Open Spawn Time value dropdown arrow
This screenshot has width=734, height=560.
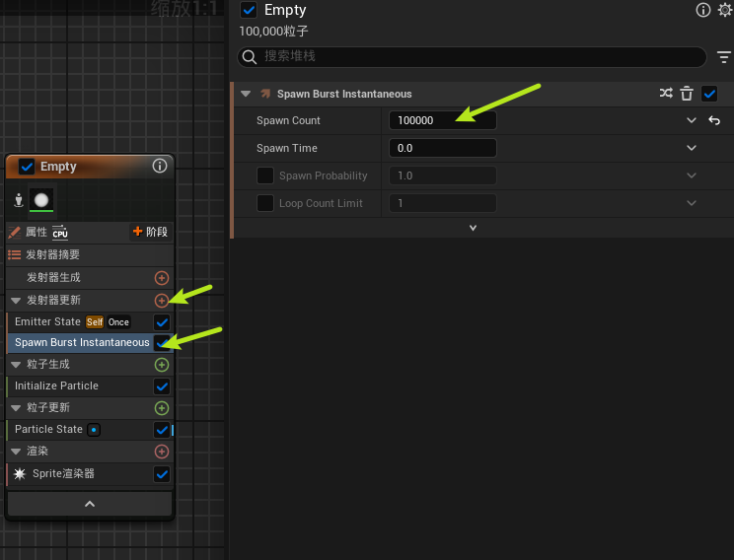[692, 148]
